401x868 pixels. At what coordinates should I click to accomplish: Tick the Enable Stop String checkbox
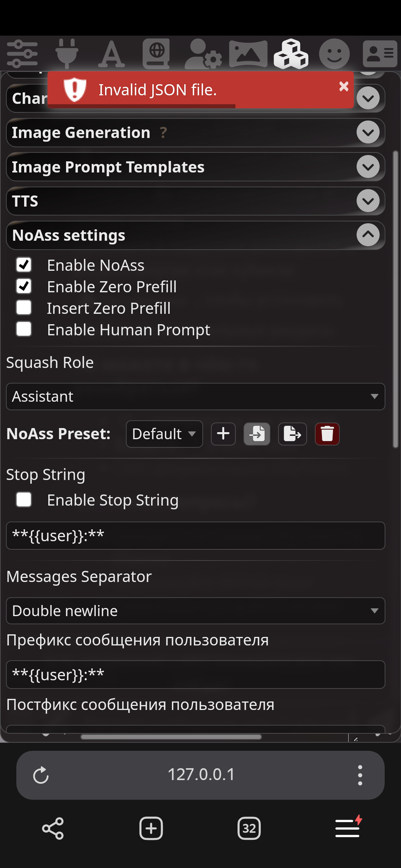point(24,500)
